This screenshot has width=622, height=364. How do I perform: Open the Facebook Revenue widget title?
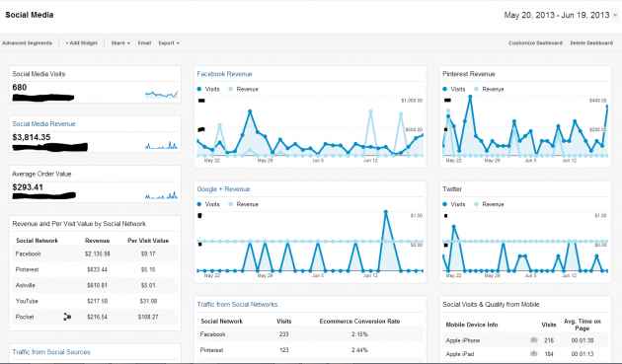pyautogui.click(x=224, y=74)
